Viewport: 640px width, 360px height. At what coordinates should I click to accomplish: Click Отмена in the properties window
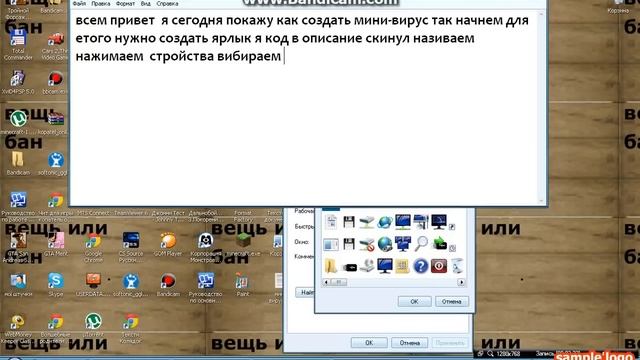(x=409, y=343)
